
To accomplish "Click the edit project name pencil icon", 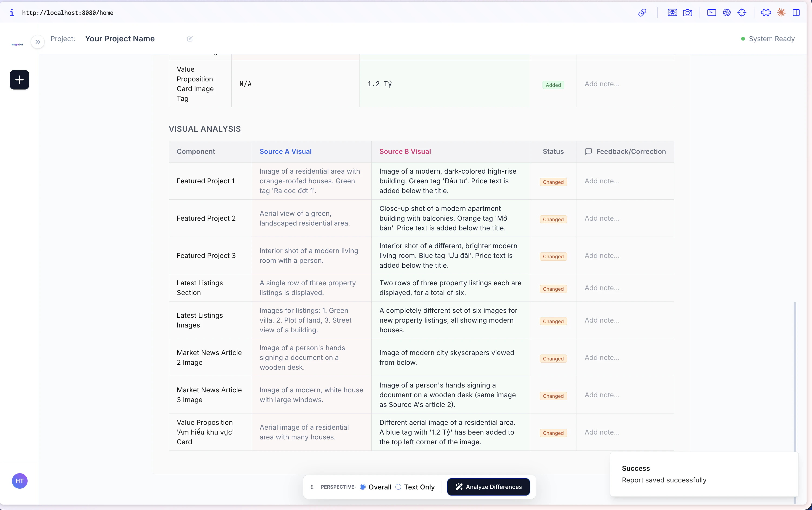I will pos(190,39).
